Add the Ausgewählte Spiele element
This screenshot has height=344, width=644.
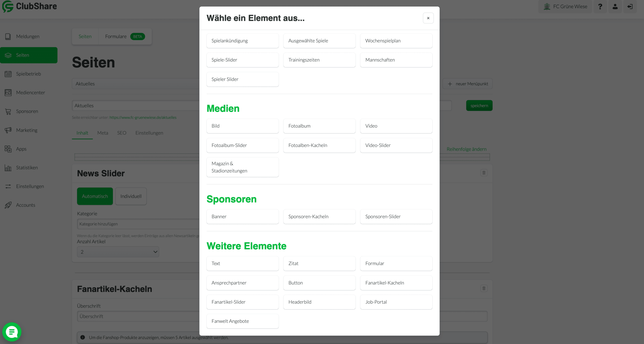pyautogui.click(x=319, y=41)
